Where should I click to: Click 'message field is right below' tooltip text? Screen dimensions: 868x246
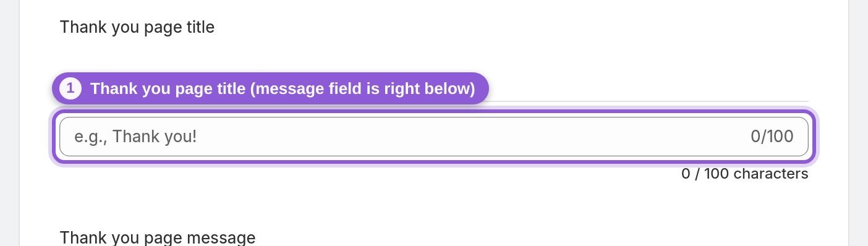[x=363, y=89]
